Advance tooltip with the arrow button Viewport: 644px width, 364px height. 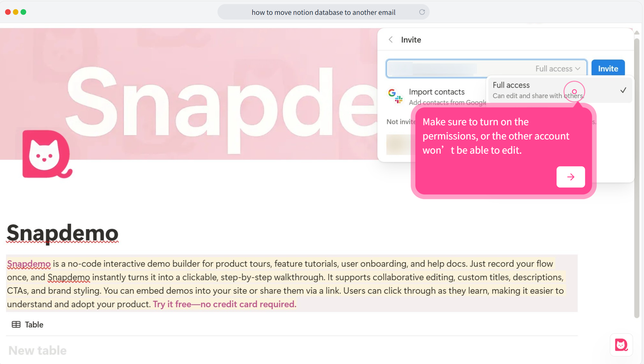coord(570,177)
